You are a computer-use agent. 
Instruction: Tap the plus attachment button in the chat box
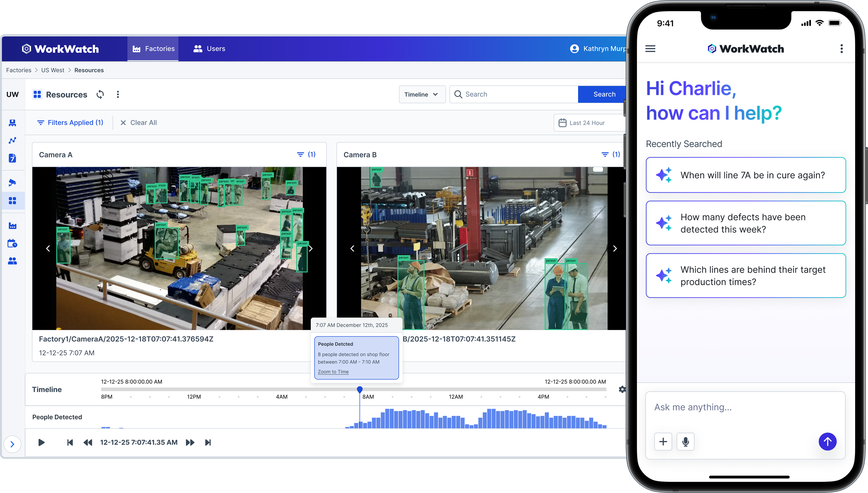coord(663,441)
